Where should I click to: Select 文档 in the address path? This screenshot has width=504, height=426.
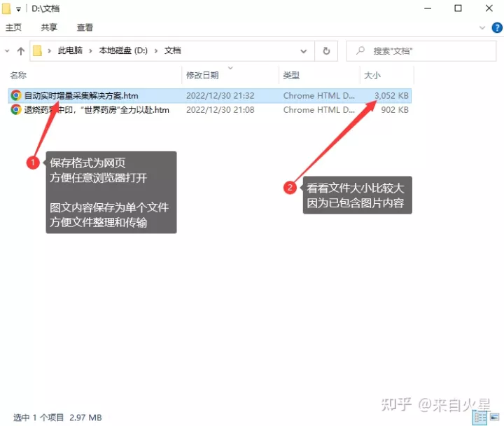pyautogui.click(x=173, y=50)
